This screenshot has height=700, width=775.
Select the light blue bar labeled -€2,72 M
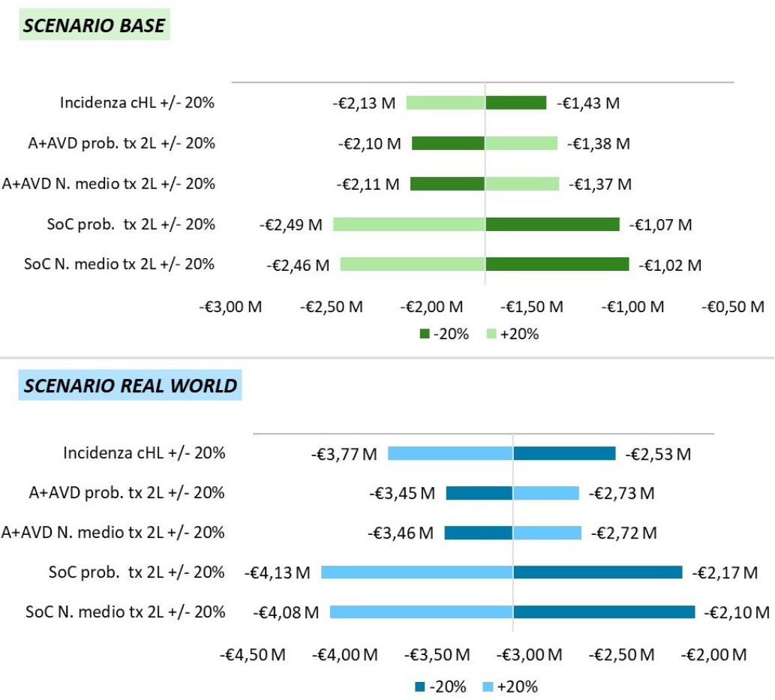point(547,533)
